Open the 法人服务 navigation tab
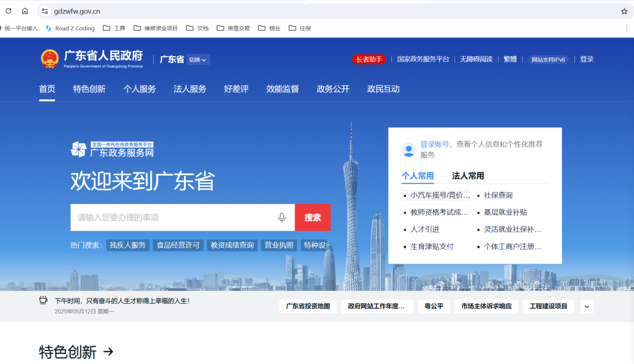Viewport: 634px width, 364px height. point(190,89)
